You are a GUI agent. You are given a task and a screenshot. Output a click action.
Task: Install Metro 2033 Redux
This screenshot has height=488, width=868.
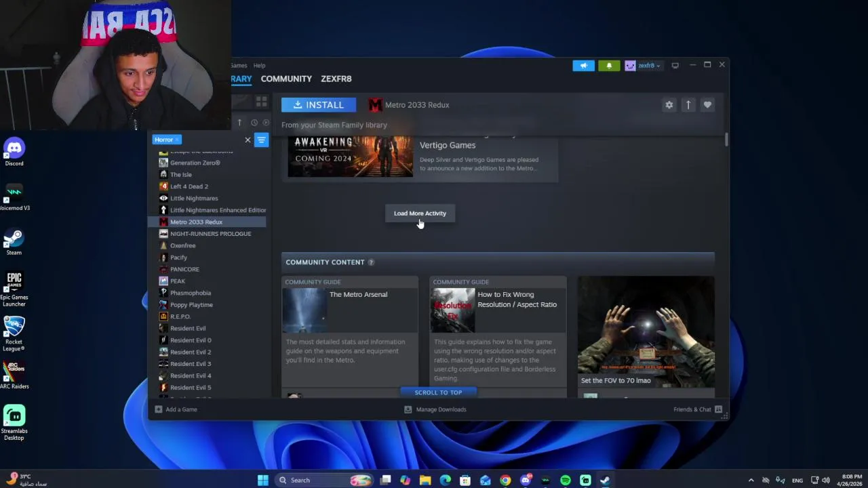click(x=319, y=105)
